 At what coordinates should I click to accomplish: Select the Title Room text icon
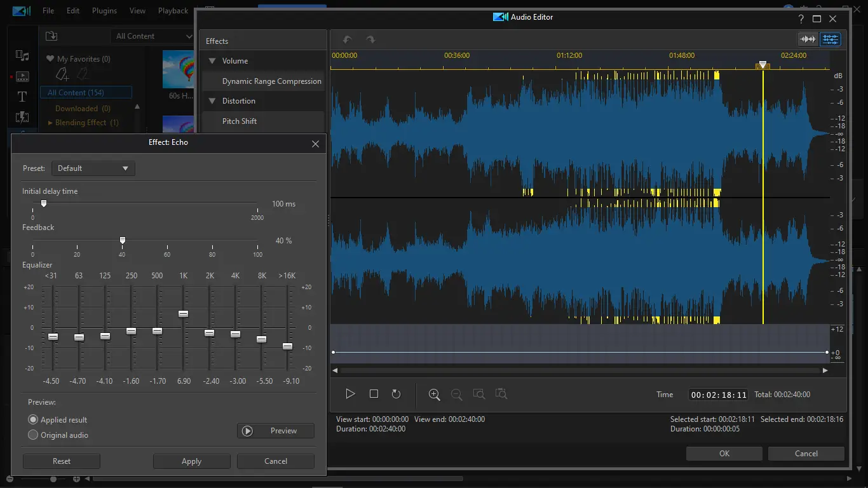[x=22, y=97]
